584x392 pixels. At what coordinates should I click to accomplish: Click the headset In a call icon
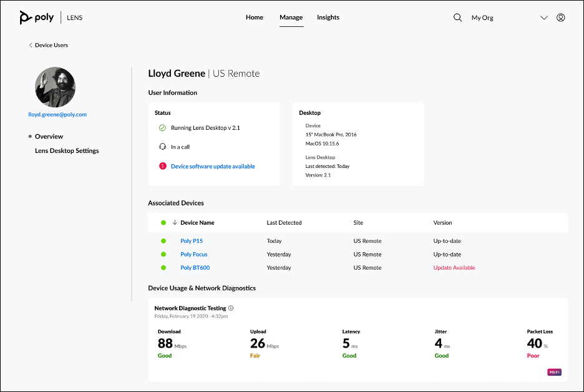[x=163, y=147]
